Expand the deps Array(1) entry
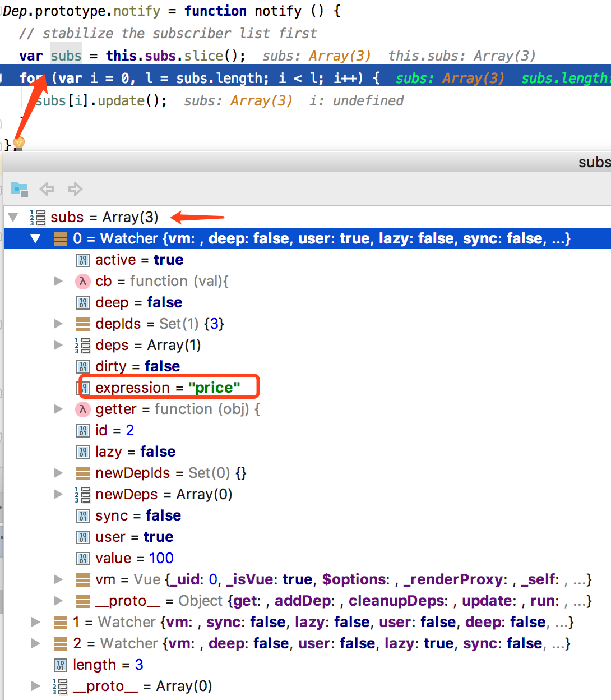 pos(58,346)
